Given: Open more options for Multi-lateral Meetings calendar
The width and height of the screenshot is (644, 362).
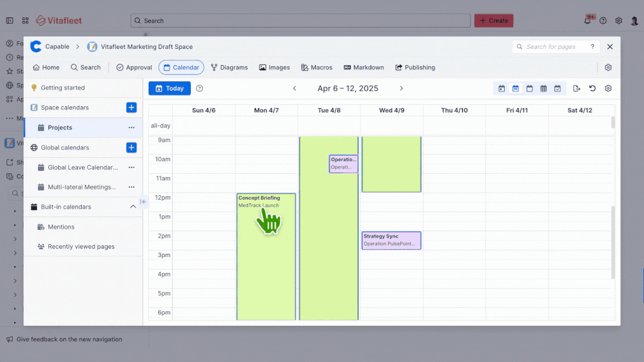Looking at the screenshot, I should click(x=132, y=187).
